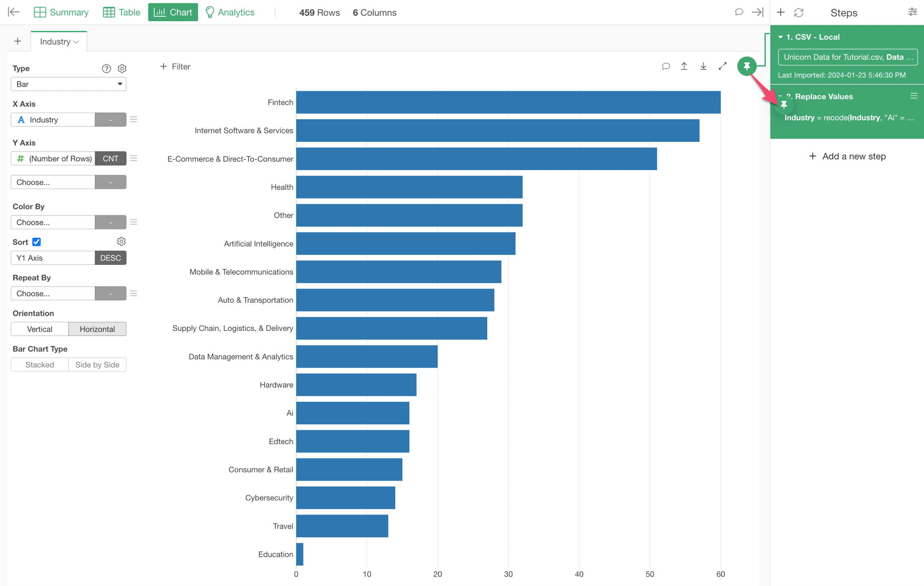
Task: Open Sort settings gear icon
Action: [121, 242]
